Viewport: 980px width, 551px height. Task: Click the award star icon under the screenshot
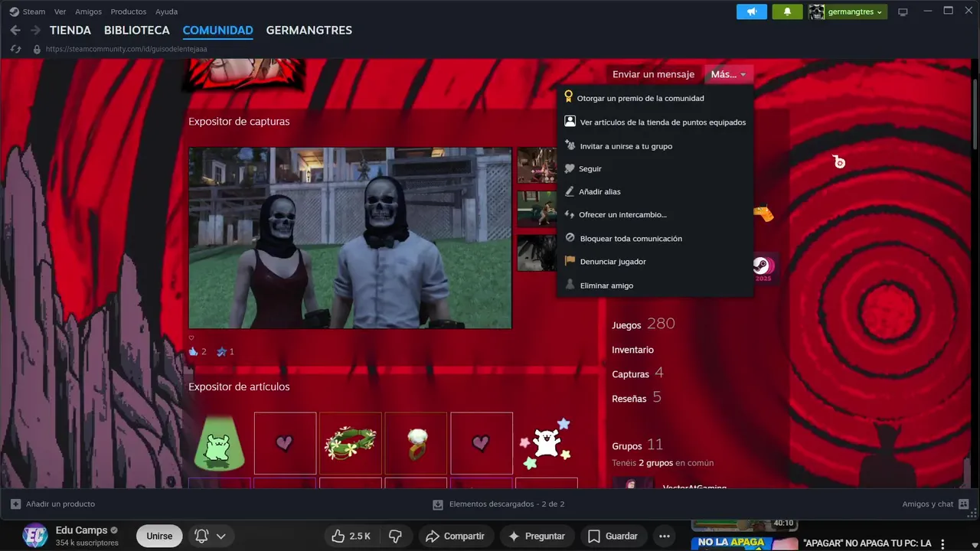(x=221, y=351)
